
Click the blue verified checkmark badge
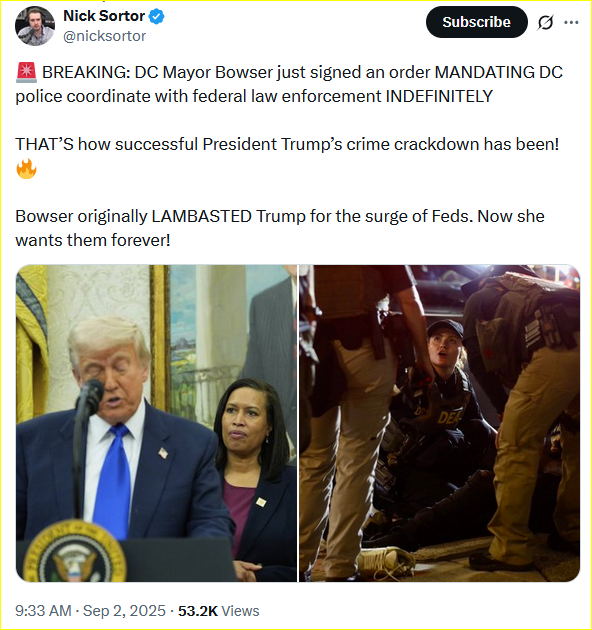tap(156, 16)
